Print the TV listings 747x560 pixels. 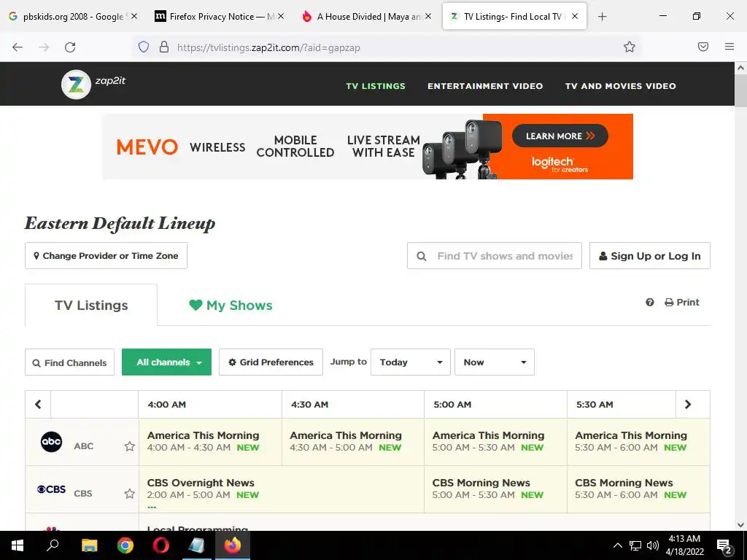[x=682, y=303]
